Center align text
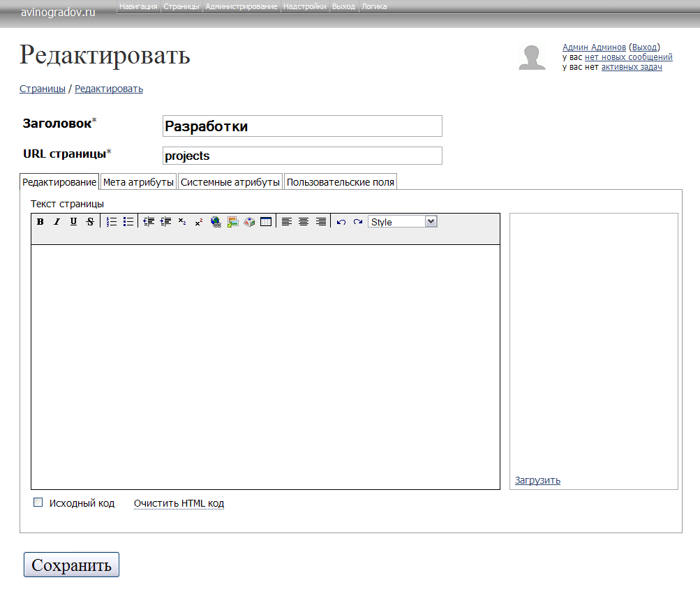 [x=304, y=222]
